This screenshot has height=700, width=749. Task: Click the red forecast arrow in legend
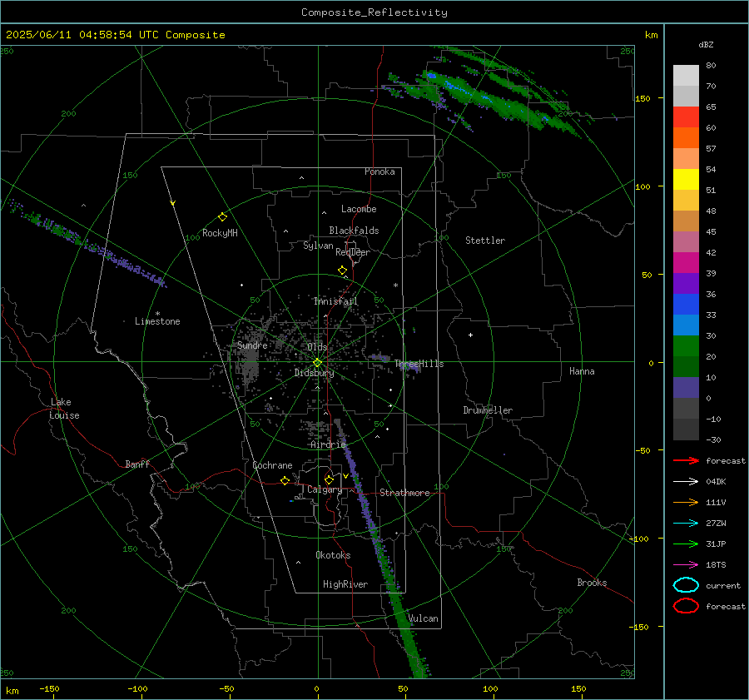coord(686,460)
